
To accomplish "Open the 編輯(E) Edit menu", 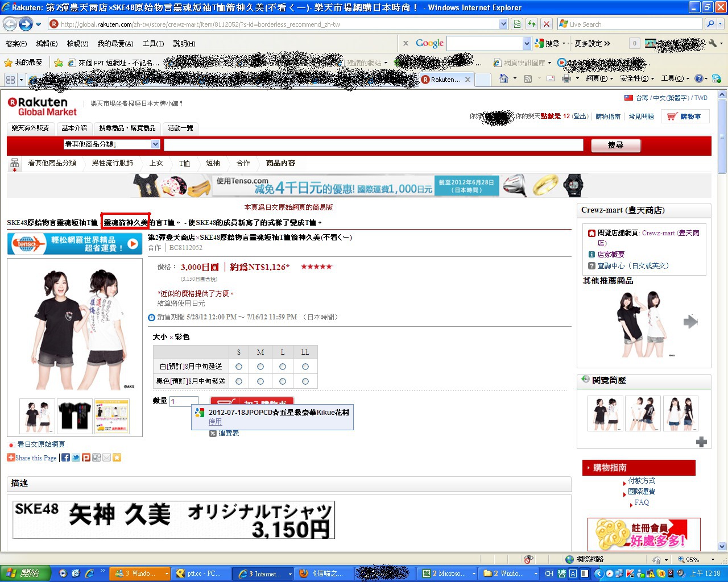I will pyautogui.click(x=47, y=44).
